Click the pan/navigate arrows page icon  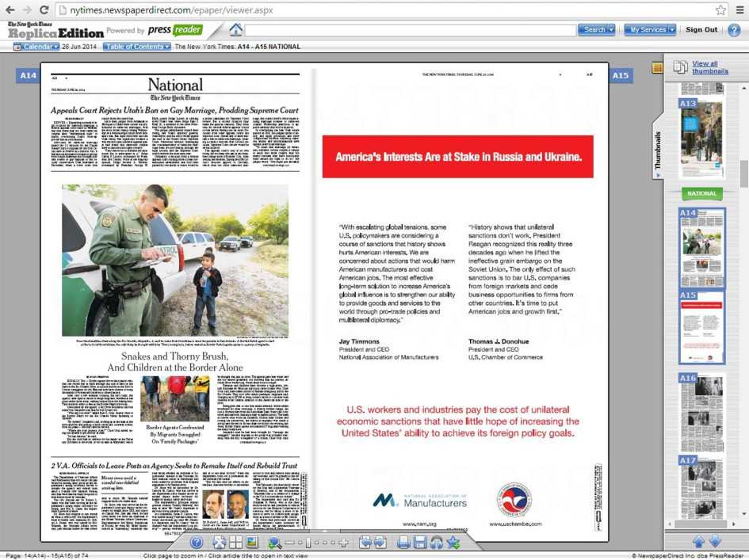(x=220, y=543)
